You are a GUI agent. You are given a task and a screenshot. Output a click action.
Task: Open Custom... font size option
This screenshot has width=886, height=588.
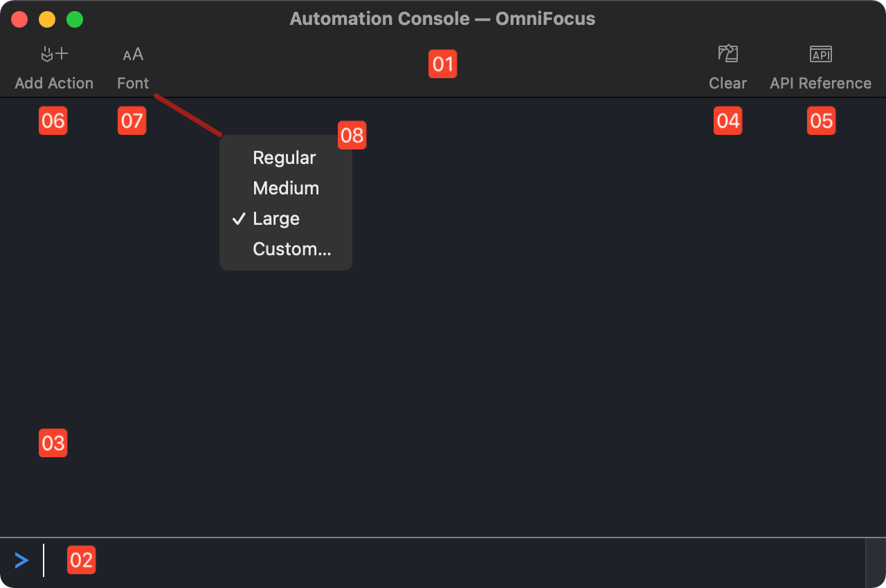click(291, 249)
